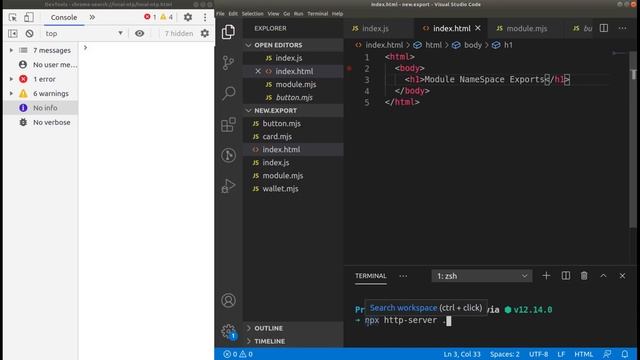Open DevTools customize menu (three dots)
Screen dimensions: 640x360
click(x=205, y=17)
